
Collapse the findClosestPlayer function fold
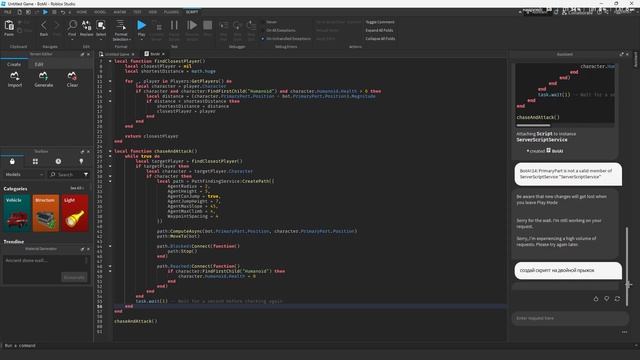pos(110,61)
